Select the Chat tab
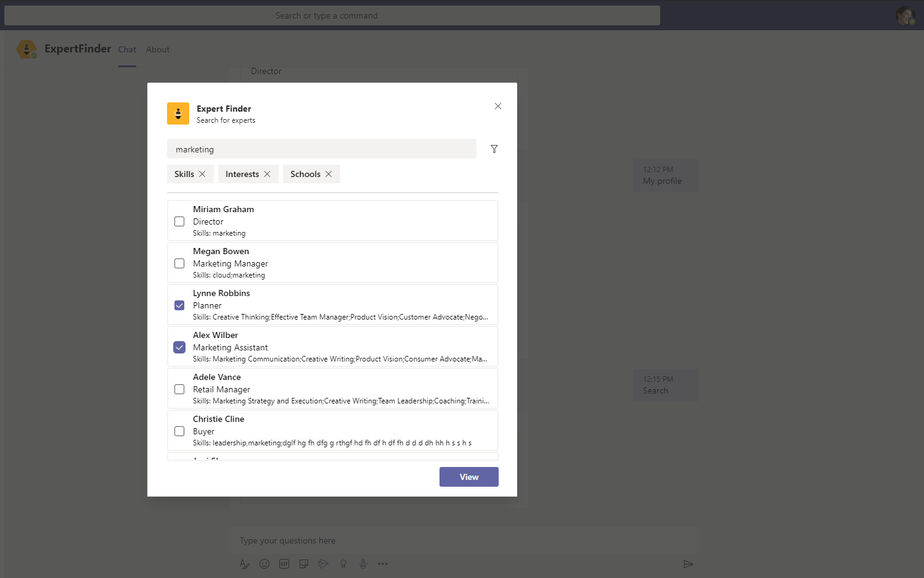 click(x=127, y=49)
